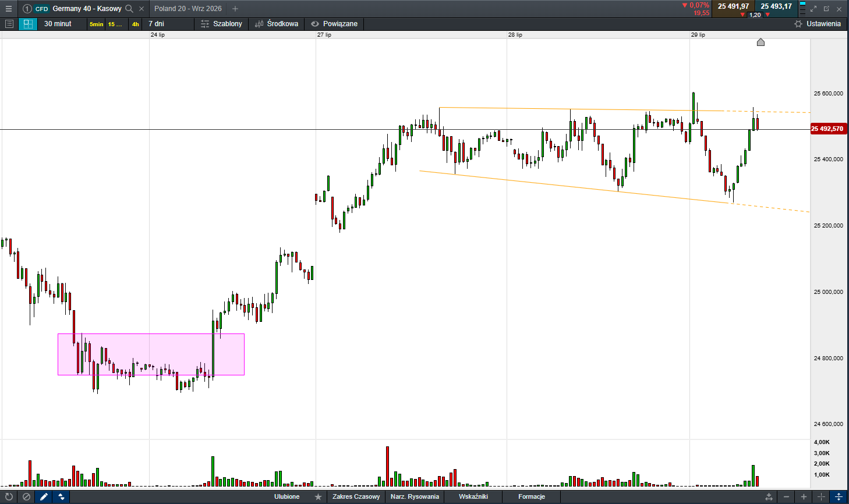Viewport: 849px width, 504px height.
Task: Click the 28 lip date label
Action: pos(515,35)
